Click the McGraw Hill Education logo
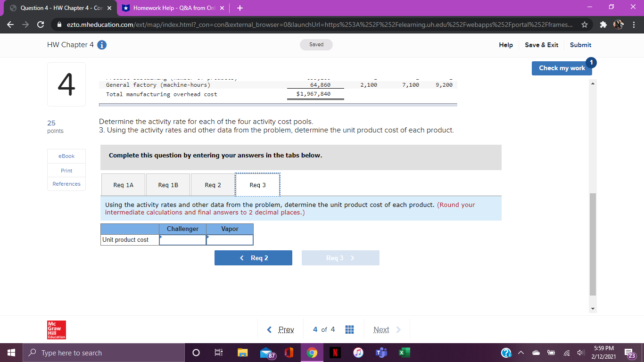This screenshot has width=644, height=362. click(56, 329)
